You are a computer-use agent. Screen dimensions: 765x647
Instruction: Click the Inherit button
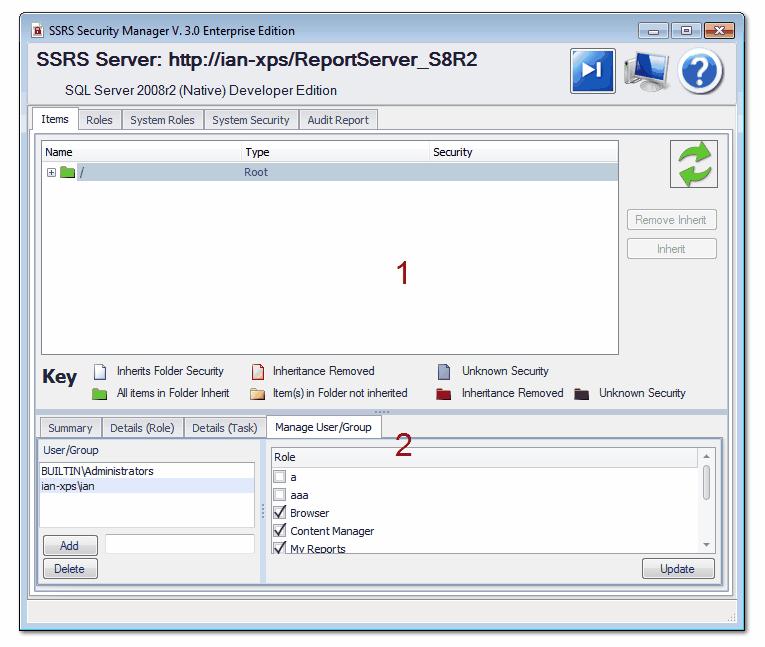(x=671, y=249)
